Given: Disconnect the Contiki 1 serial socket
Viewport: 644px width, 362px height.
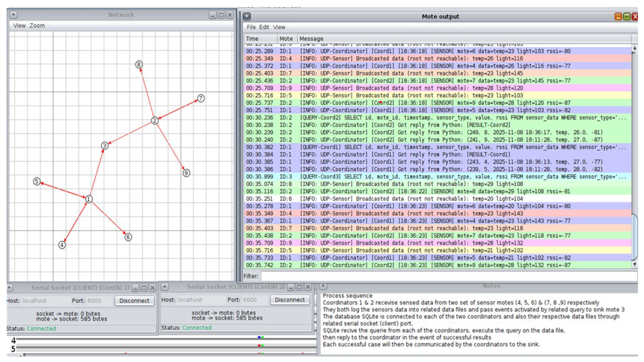Looking at the screenshot, I should [134, 301].
